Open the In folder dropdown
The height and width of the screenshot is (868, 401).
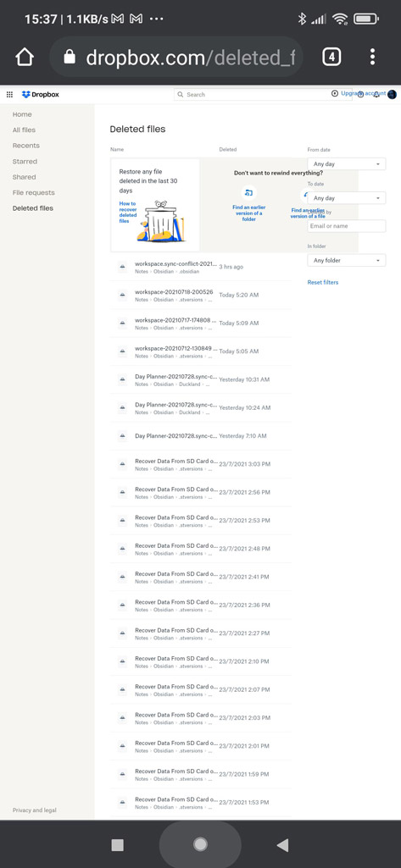346,260
